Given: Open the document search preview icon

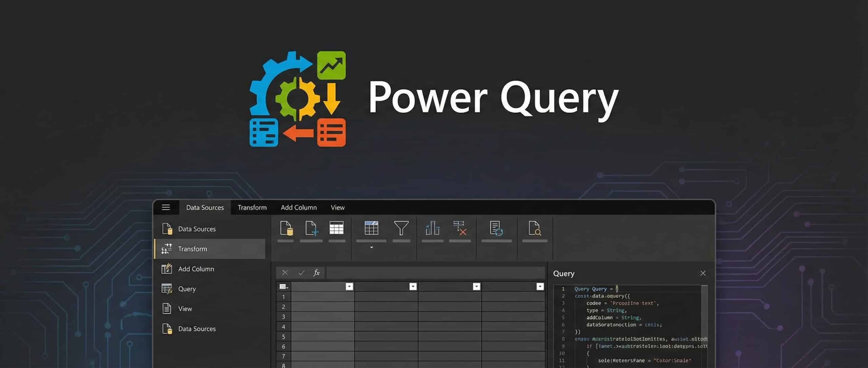Looking at the screenshot, I should 534,229.
